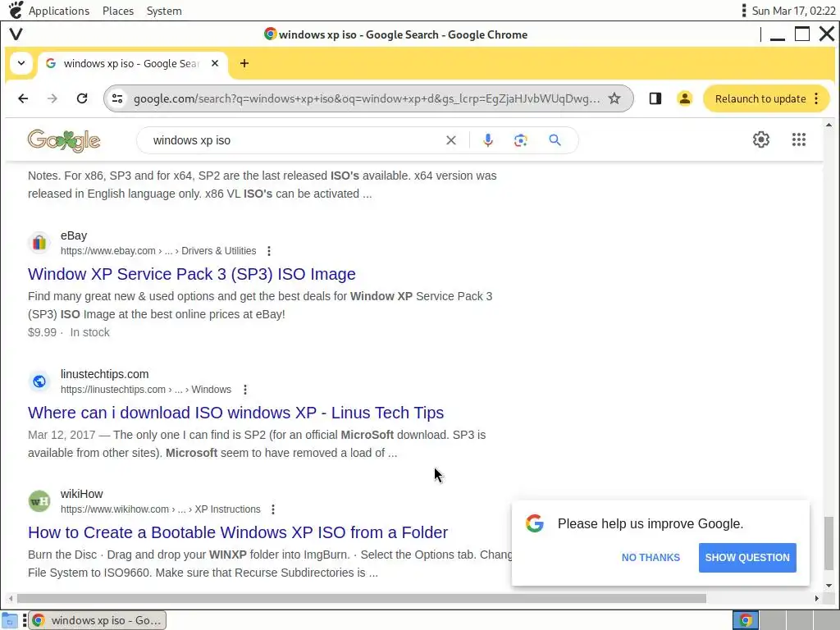Click the scroll down arrow
Screen dimensions: 840x630
[x=829, y=586]
